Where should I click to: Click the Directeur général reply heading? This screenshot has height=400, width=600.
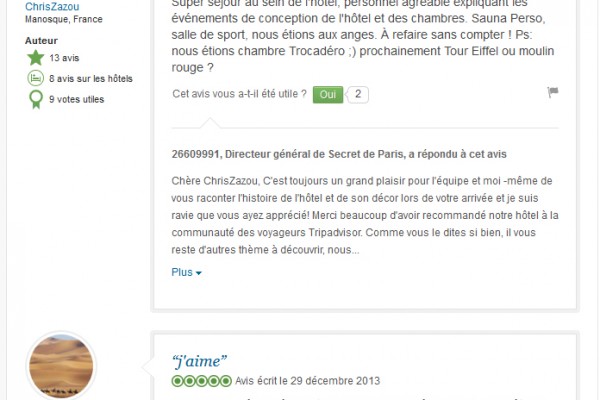point(339,154)
